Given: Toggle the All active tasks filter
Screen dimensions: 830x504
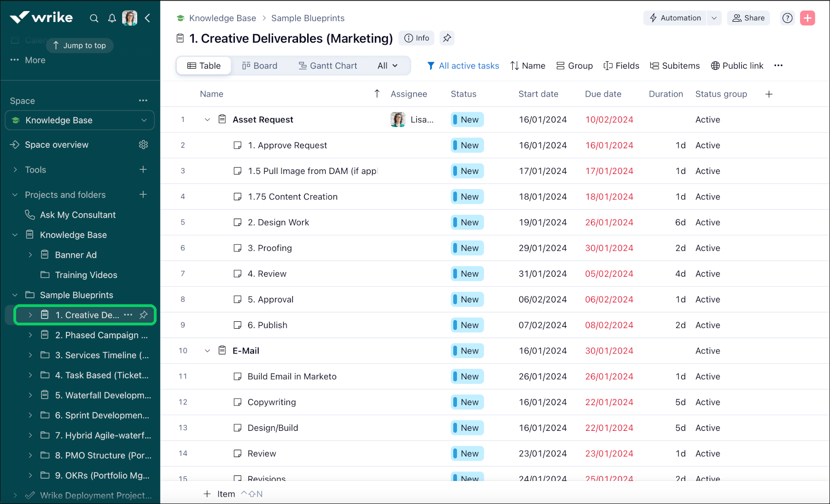Looking at the screenshot, I should tap(463, 66).
